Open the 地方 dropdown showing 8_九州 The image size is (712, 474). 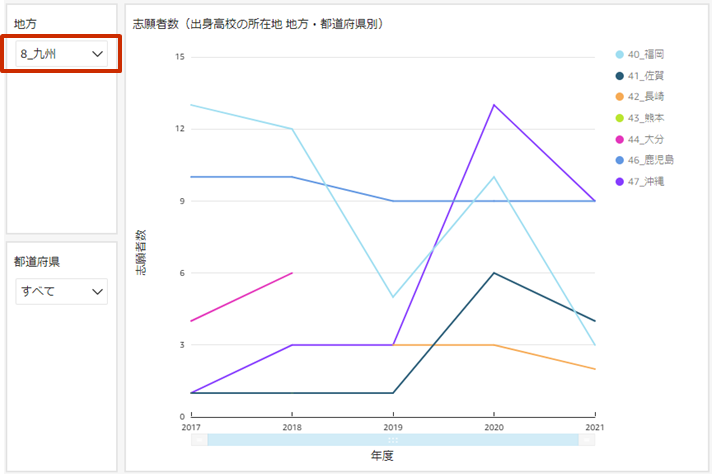pos(62,55)
